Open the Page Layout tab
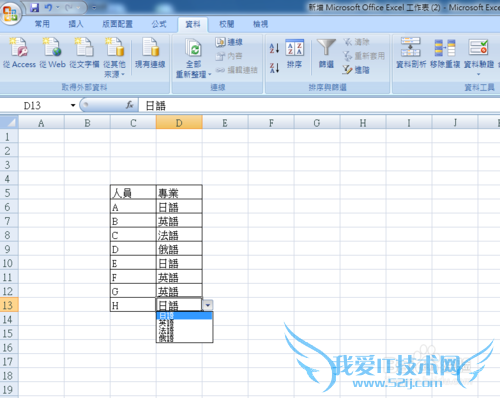 (x=117, y=24)
